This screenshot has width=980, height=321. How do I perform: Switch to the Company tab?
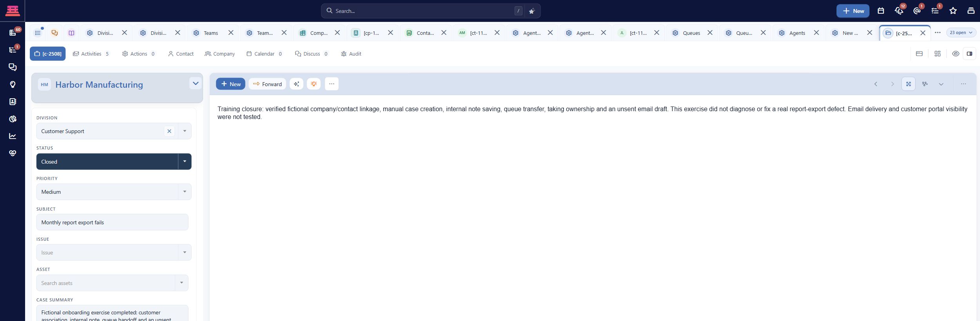pos(220,54)
